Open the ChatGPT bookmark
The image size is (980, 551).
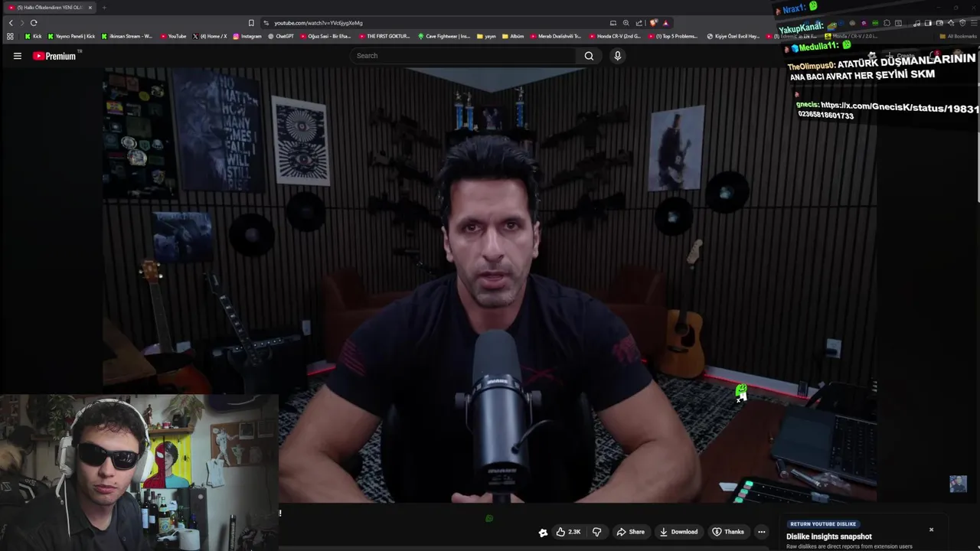click(x=280, y=36)
